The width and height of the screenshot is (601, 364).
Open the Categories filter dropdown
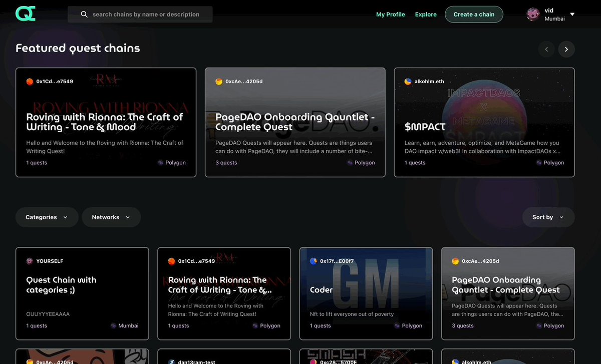(x=47, y=217)
